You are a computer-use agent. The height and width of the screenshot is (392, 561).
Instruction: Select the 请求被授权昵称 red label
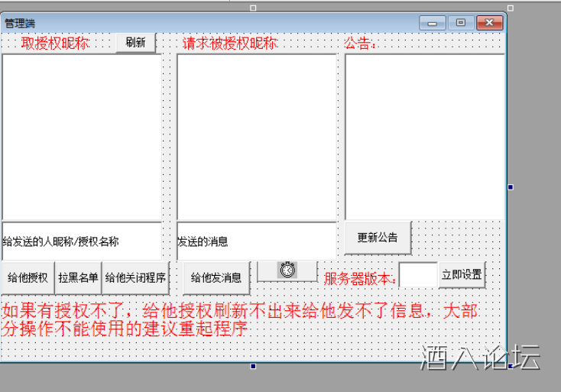(229, 44)
